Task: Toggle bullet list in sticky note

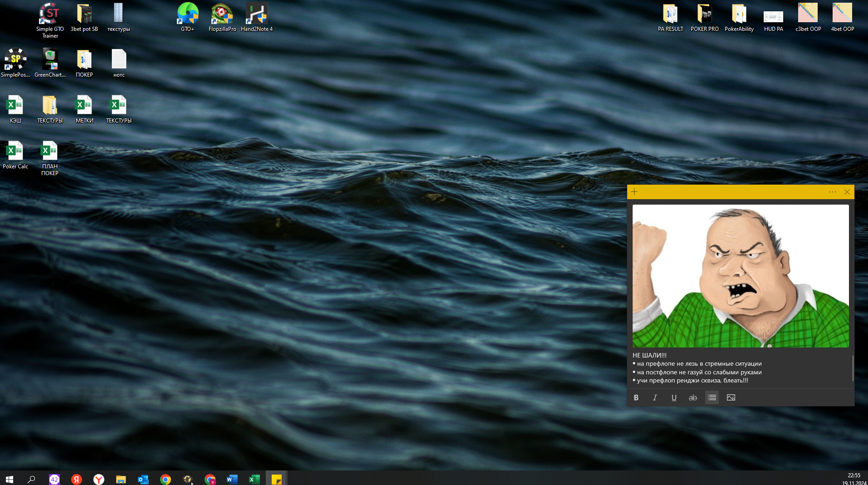Action: click(712, 397)
